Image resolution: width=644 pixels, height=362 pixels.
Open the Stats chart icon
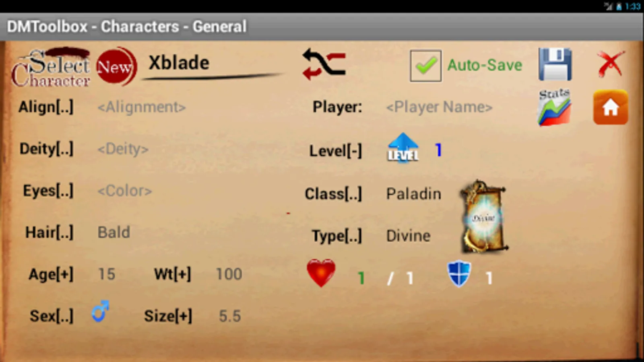pyautogui.click(x=554, y=107)
